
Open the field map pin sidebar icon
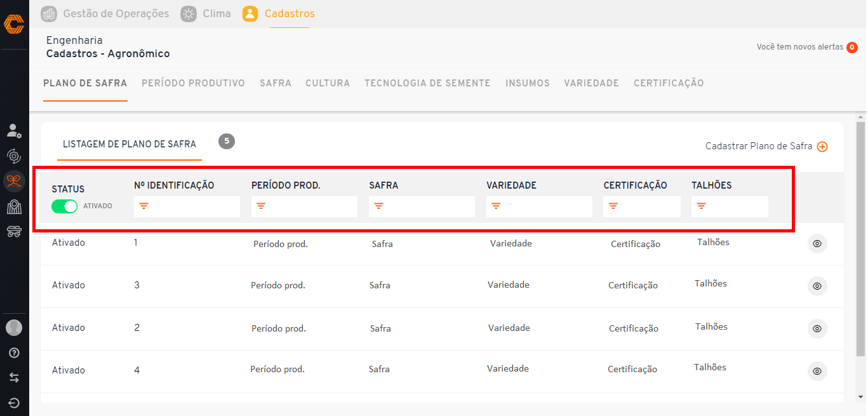pos(14,207)
